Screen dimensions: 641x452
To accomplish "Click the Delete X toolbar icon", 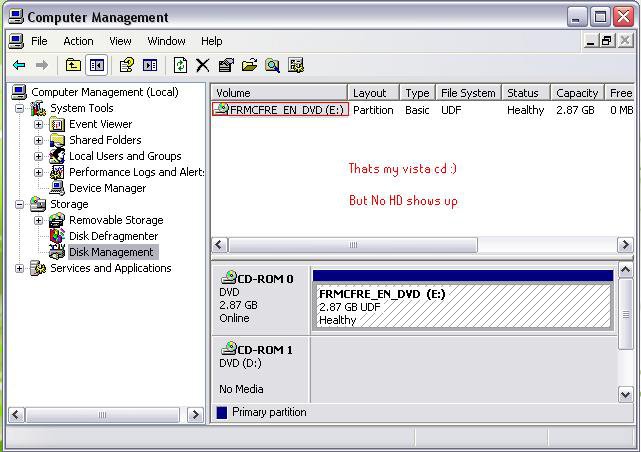I will (202, 65).
